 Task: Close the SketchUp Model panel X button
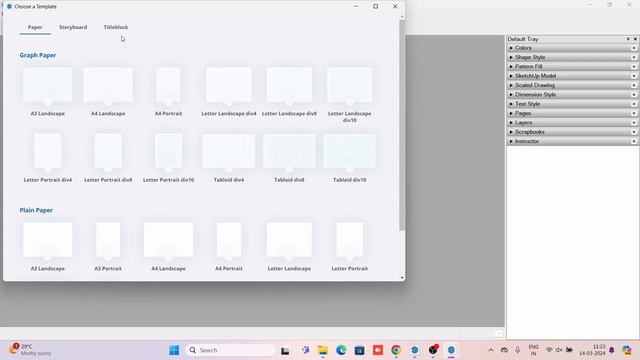point(634,76)
